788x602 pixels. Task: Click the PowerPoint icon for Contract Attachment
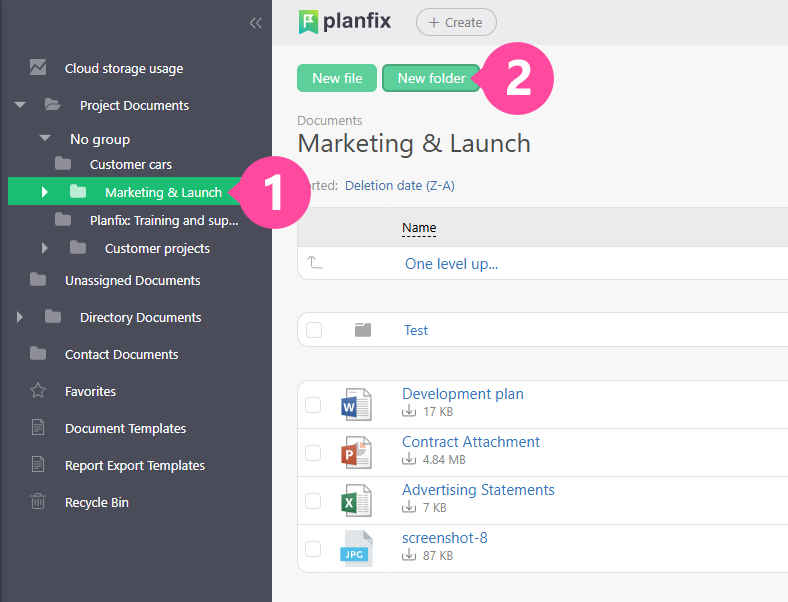point(356,452)
